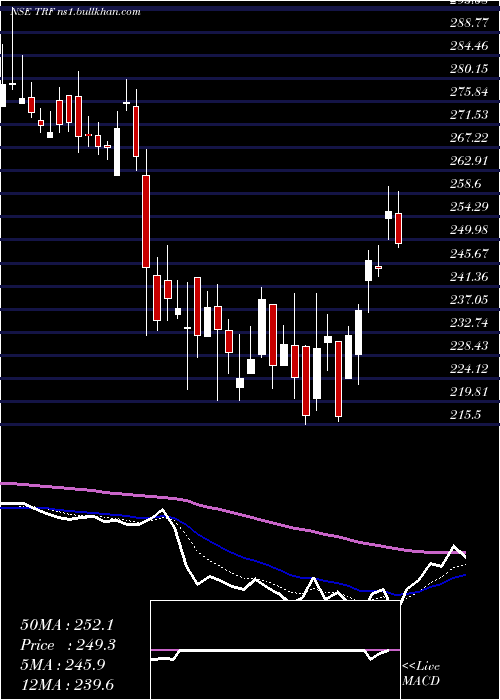The height and width of the screenshot is (700, 500).
Task: Select the 288.77 price axis label
Action: 469,23
